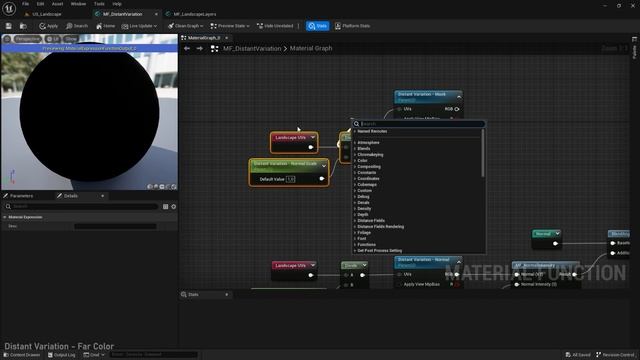Close the Stats panel tab

[227, 295]
